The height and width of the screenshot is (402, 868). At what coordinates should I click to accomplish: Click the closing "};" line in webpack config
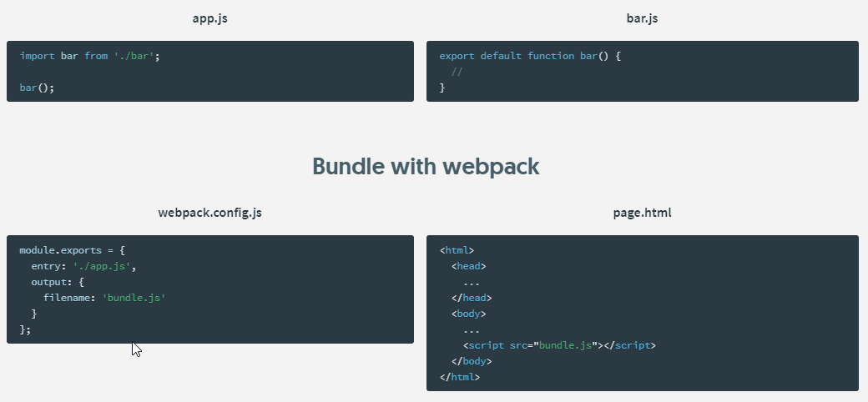(x=26, y=329)
